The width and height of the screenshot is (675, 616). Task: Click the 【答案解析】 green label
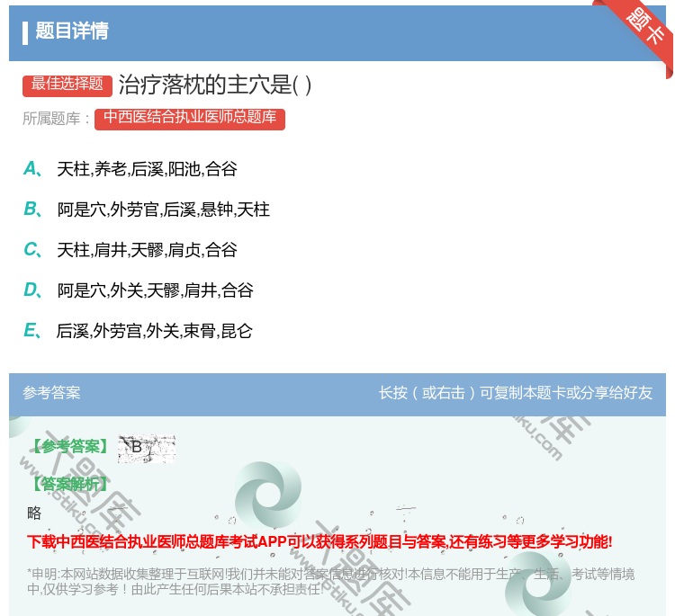click(70, 484)
